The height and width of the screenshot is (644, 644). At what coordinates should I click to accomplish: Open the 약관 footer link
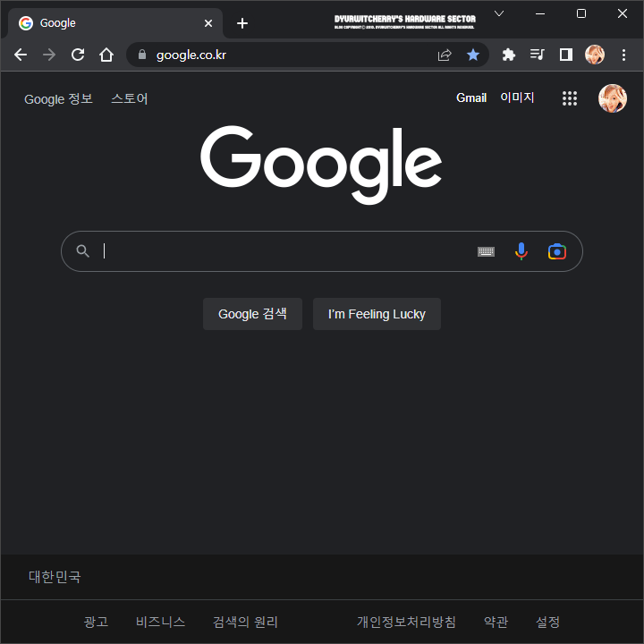coord(496,622)
